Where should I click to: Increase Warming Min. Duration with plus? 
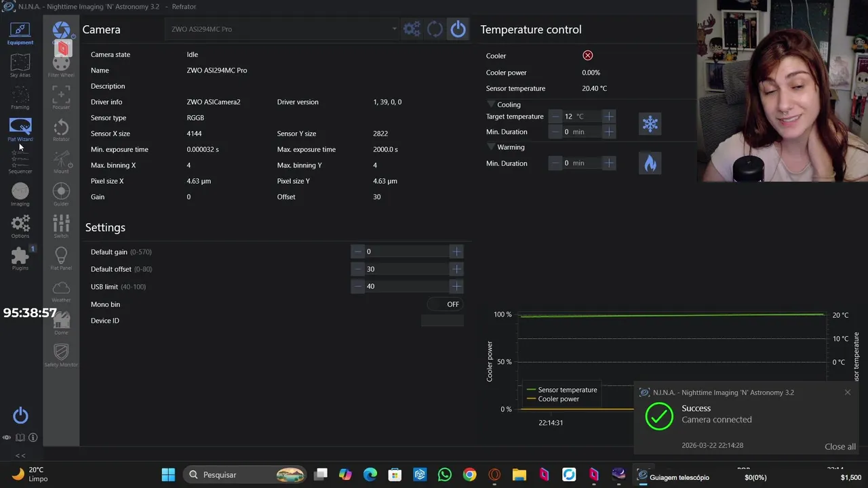tap(609, 163)
